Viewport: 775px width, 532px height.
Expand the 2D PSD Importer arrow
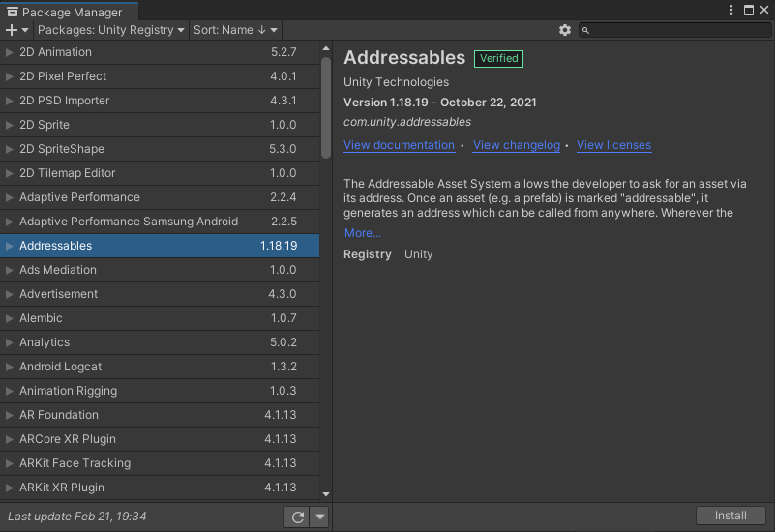(x=9, y=101)
